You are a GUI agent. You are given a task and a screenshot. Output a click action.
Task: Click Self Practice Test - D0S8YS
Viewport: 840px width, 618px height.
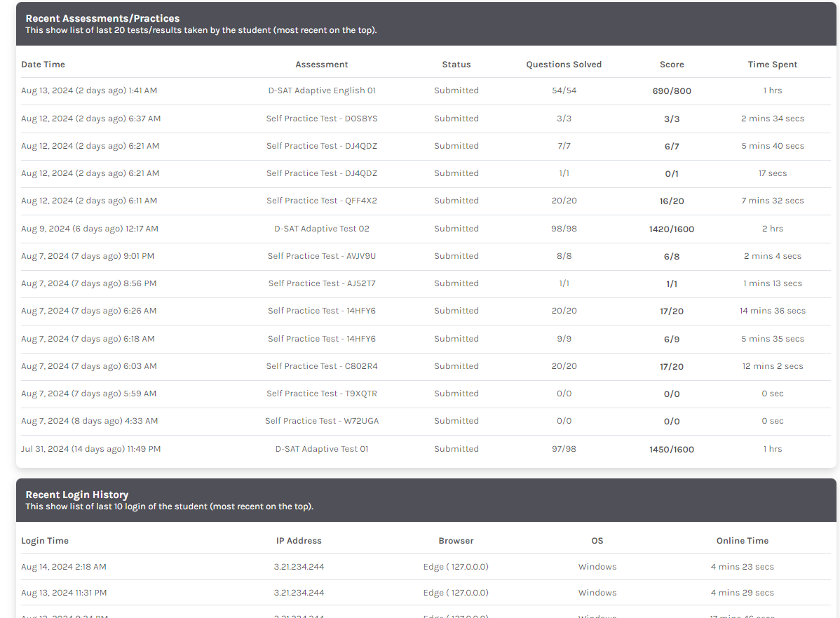coord(322,119)
